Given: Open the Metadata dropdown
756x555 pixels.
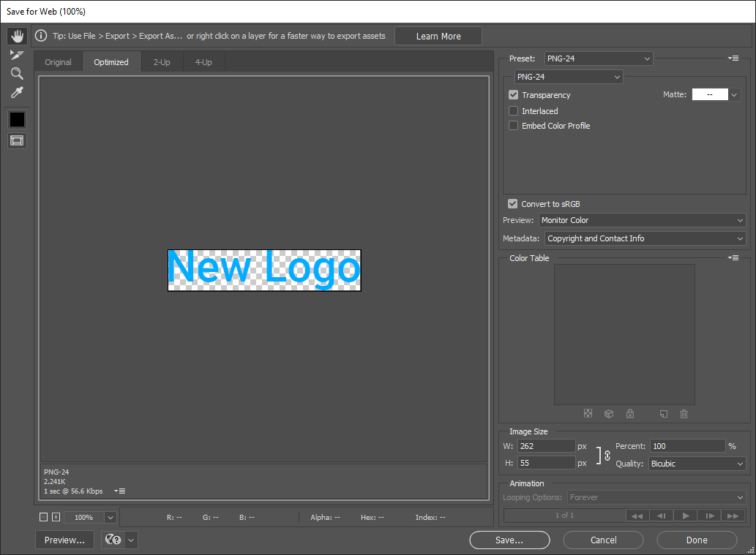Looking at the screenshot, I should pos(645,238).
